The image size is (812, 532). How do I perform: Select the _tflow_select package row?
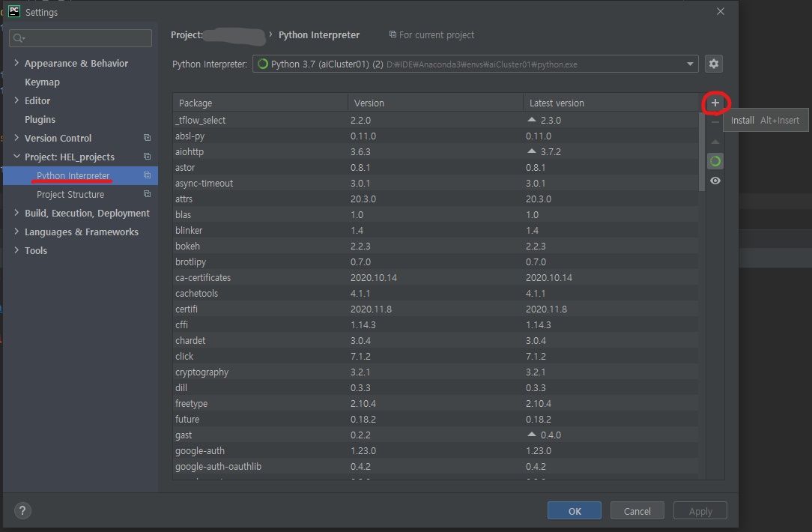[435, 120]
